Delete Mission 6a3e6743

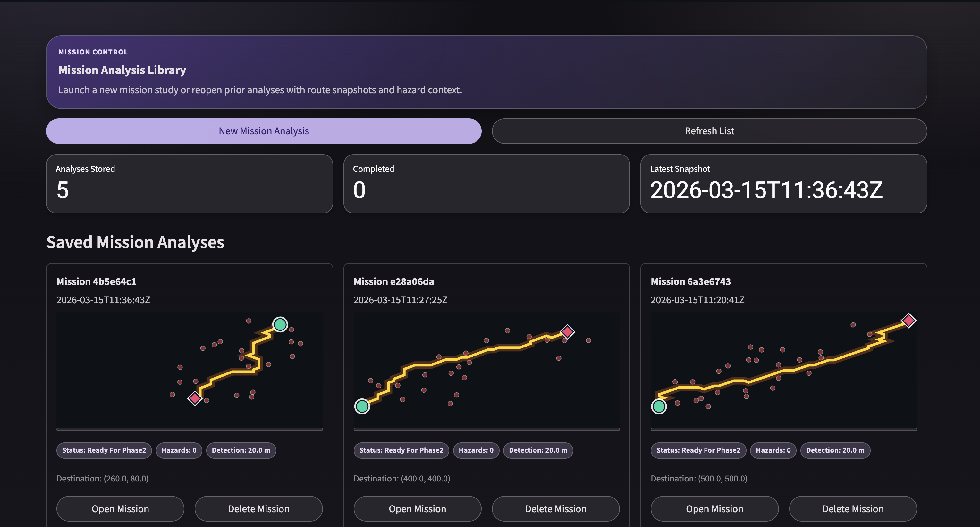[x=853, y=508]
